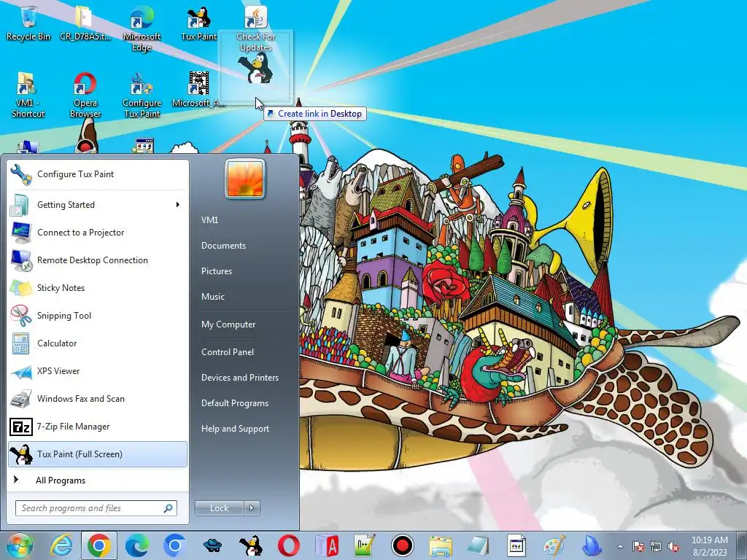Viewport: 747px width, 560px height.
Task: Open the red letter A app in taskbar
Action: point(327,545)
